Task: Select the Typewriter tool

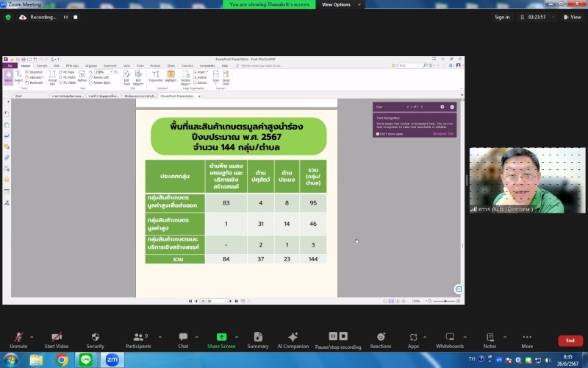Action: point(156,77)
